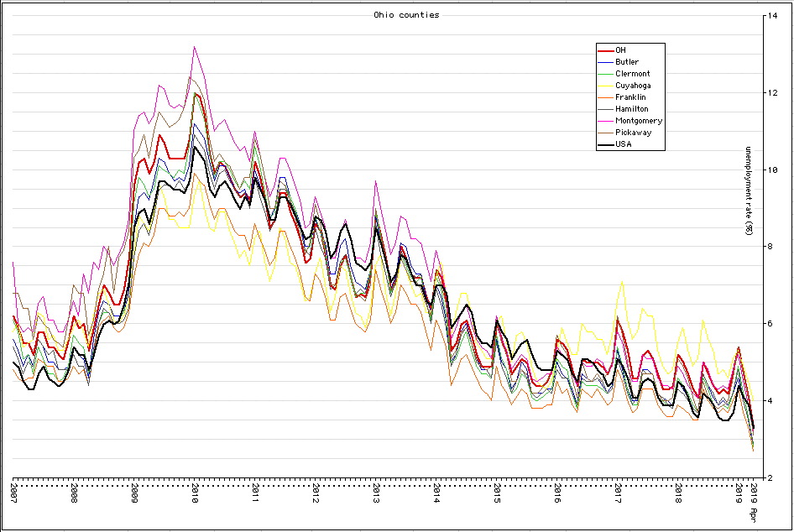Select the Cuyahoga legend entry
This screenshot has height=532, width=794.
pos(624,86)
